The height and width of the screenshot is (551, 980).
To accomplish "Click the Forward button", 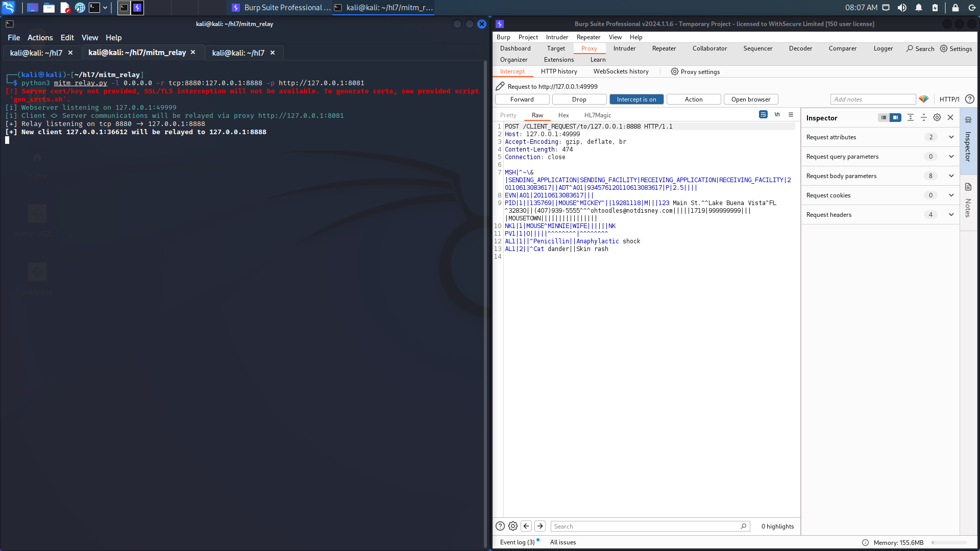I will click(x=522, y=99).
